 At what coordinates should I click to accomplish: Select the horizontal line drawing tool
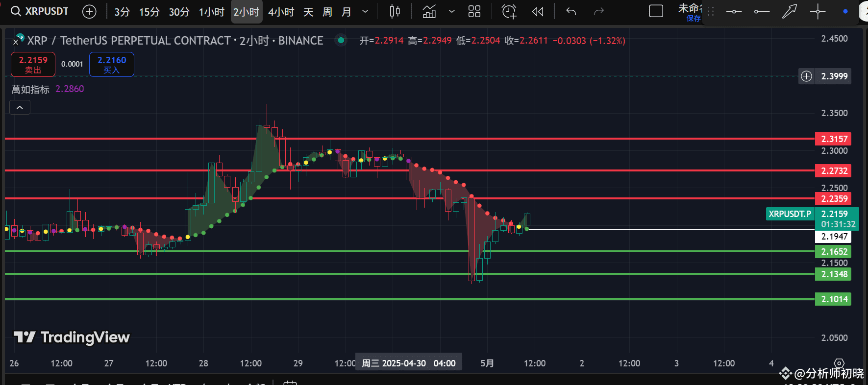point(734,11)
